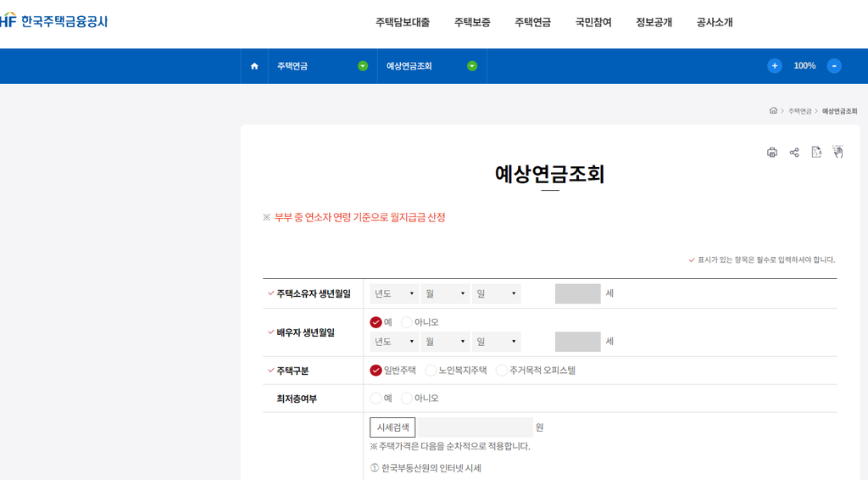This screenshot has height=480, width=868.
Task: Print the page with the printer icon
Action: 771,153
